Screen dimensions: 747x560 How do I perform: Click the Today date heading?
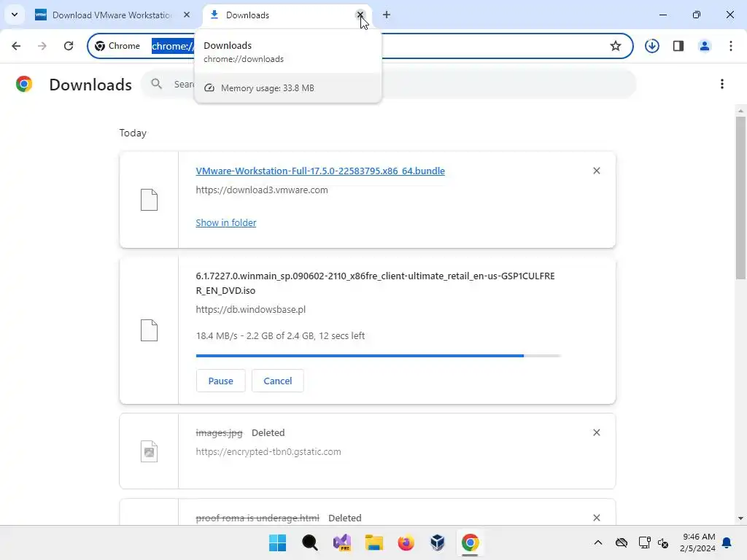pyautogui.click(x=133, y=133)
